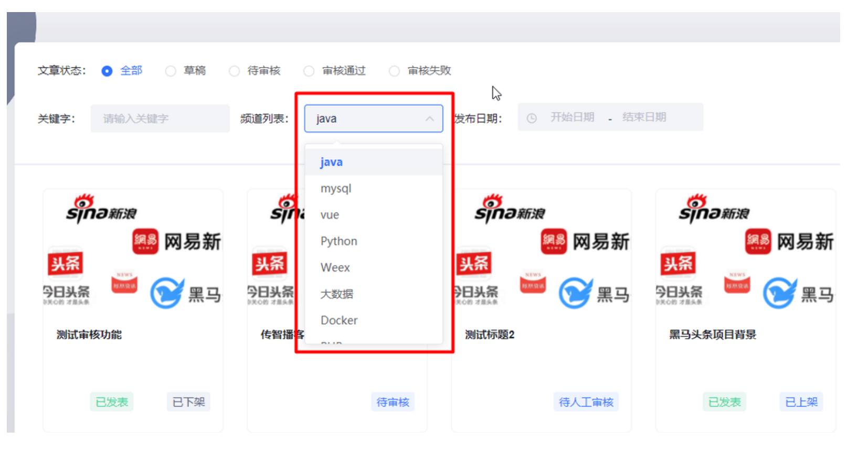This screenshot has height=452, width=868.
Task: Click the 已下架 tag
Action: (x=189, y=402)
